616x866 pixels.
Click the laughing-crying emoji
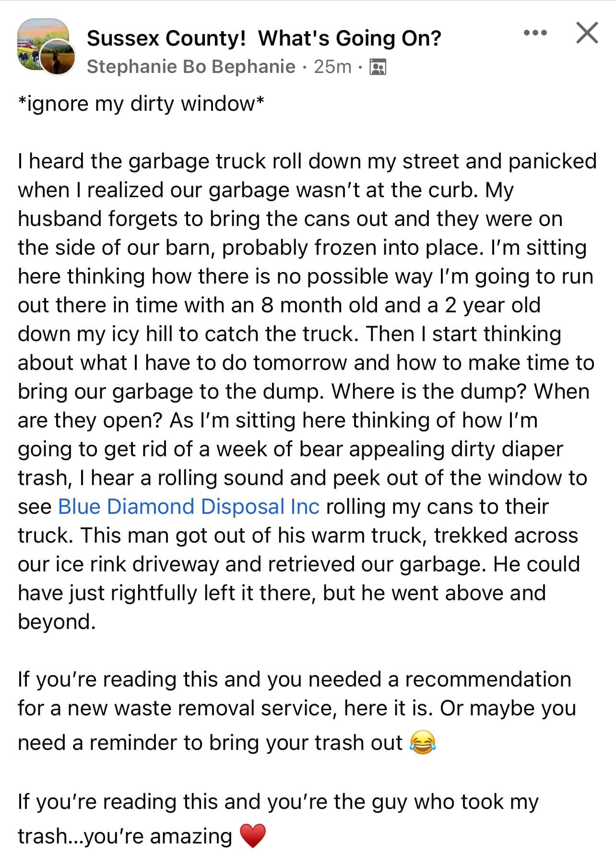pos(423,742)
